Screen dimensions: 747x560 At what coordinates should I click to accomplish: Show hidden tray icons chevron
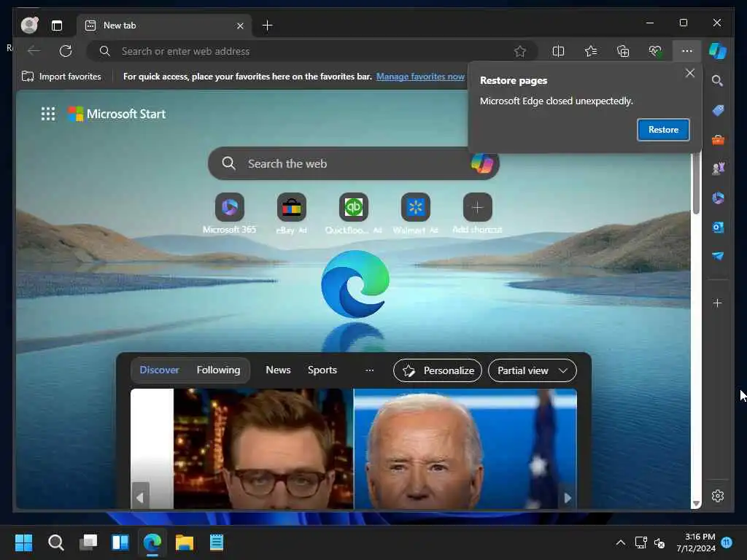620,542
